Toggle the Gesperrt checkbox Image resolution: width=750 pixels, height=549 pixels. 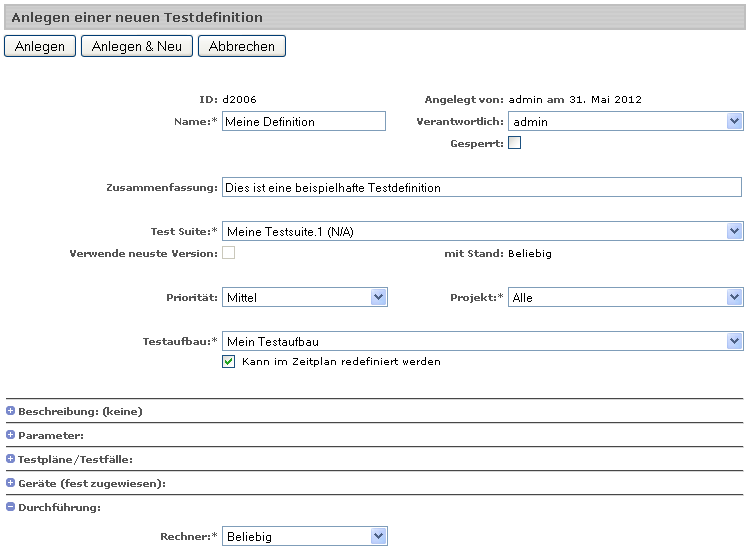tap(515, 143)
